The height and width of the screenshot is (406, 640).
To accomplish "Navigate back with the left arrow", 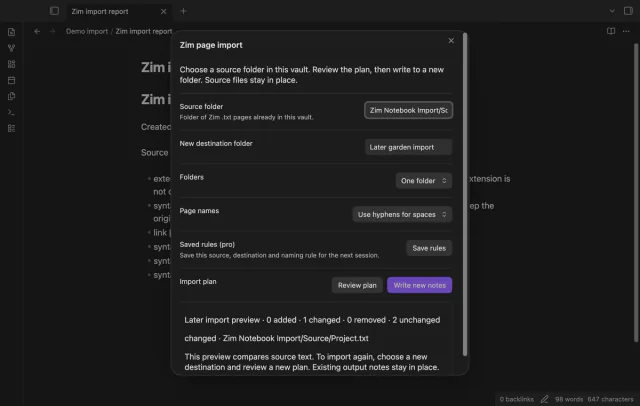I will (37, 31).
